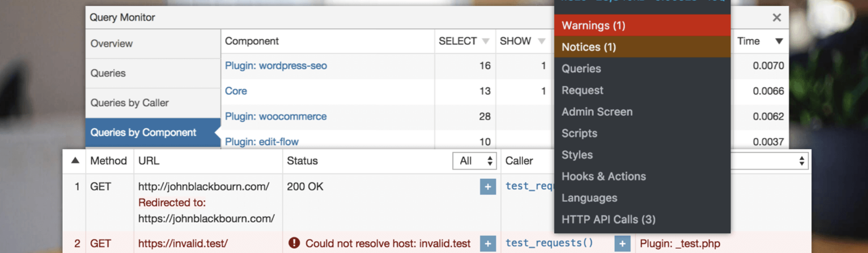
Task: Open the Core component link
Action: pyautogui.click(x=236, y=91)
